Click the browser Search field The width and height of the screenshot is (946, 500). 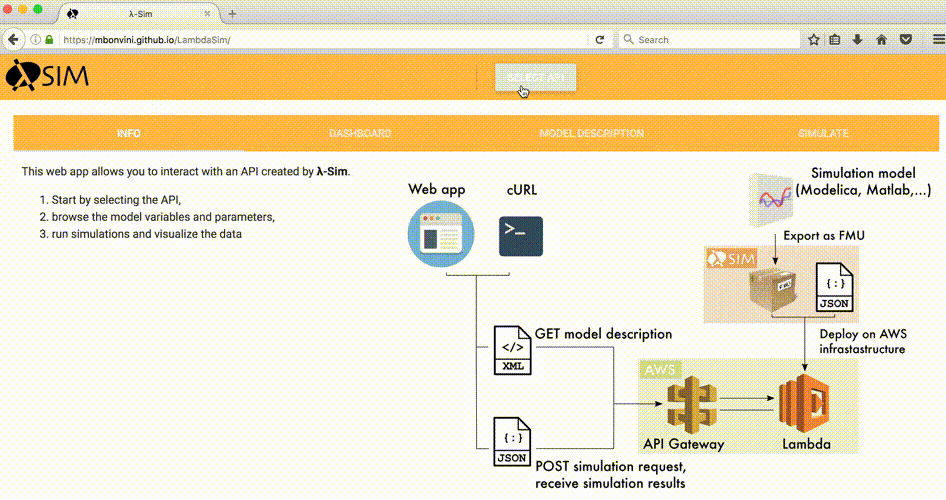709,40
